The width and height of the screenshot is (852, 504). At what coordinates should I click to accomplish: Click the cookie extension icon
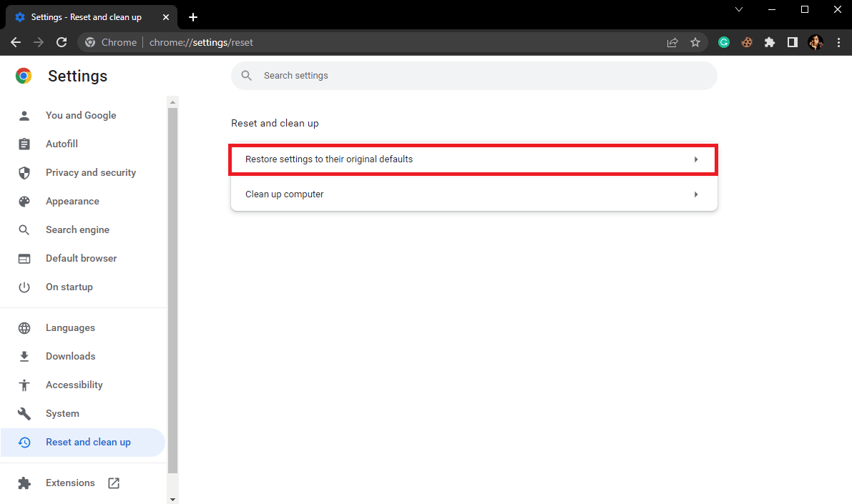pyautogui.click(x=747, y=42)
